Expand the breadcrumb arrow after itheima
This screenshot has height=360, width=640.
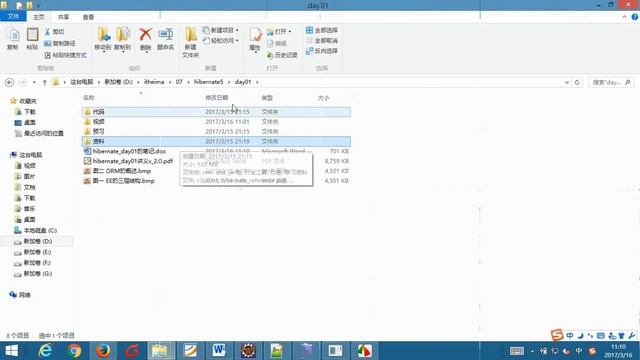point(170,82)
